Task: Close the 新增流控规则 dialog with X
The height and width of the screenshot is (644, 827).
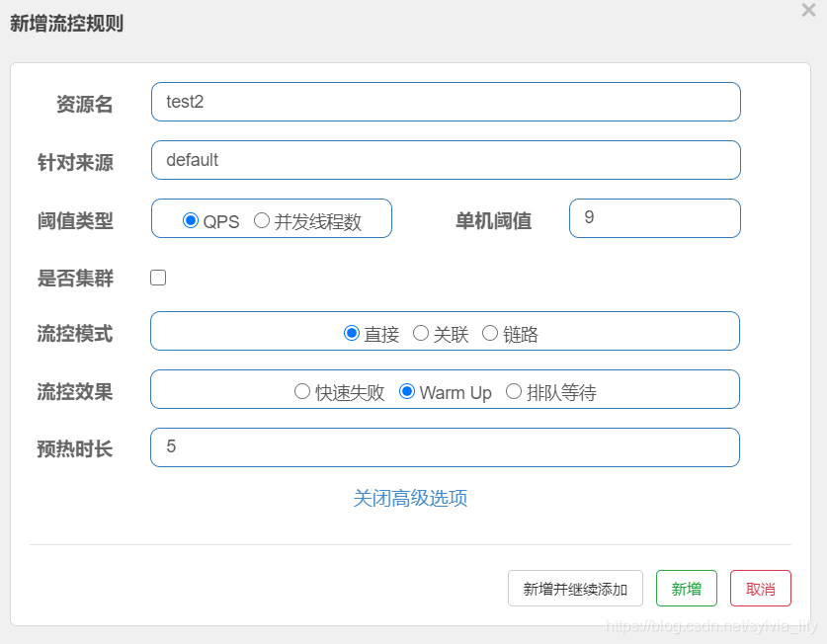Action: pyautogui.click(x=808, y=10)
